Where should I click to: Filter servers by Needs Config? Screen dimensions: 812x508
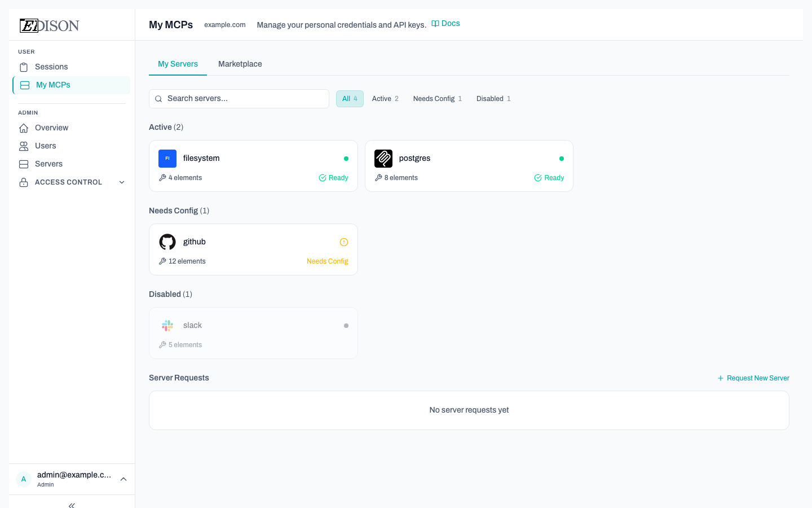437,99
